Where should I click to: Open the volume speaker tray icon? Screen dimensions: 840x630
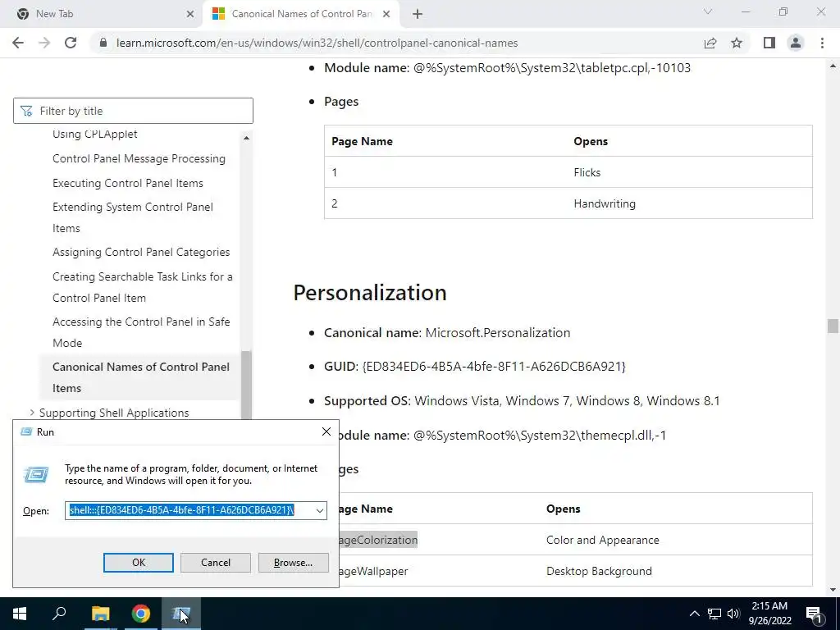(733, 614)
